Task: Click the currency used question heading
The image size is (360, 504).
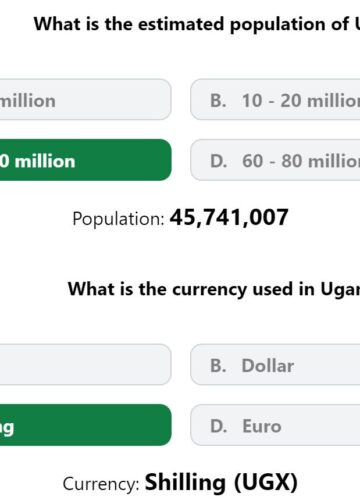Action: [214, 289]
